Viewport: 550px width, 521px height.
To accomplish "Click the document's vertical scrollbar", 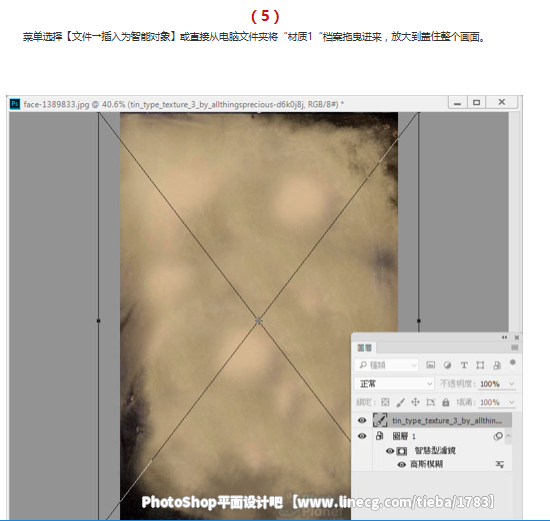I will (x=513, y=222).
